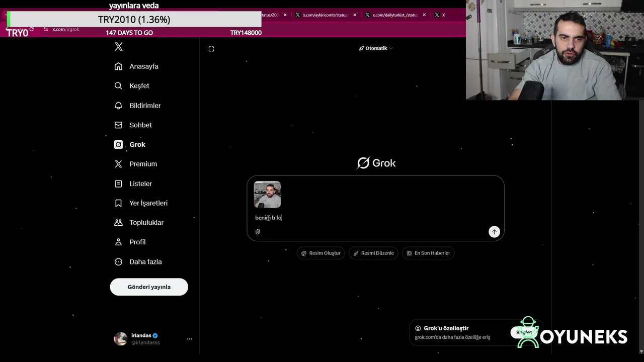
Task: Switch to the last X tab
Action: pyautogui.click(x=440, y=15)
